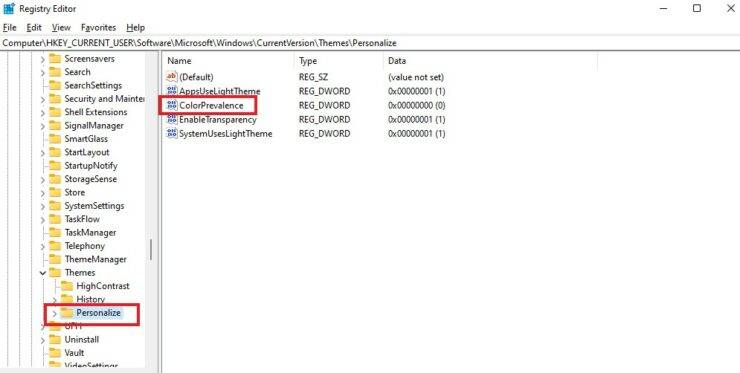Click the (Default) string value icon
The width and height of the screenshot is (740, 373).
[171, 76]
